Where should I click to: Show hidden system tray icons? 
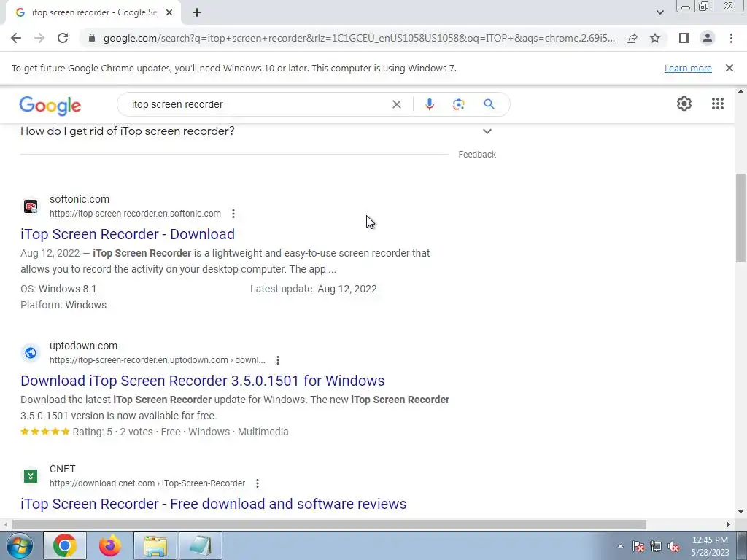point(620,546)
